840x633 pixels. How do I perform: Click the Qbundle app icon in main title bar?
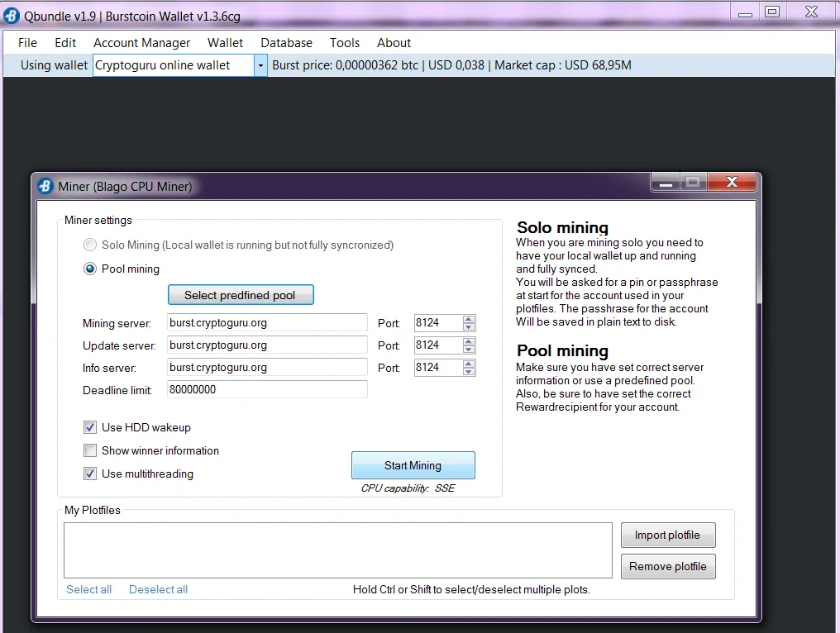coord(12,16)
